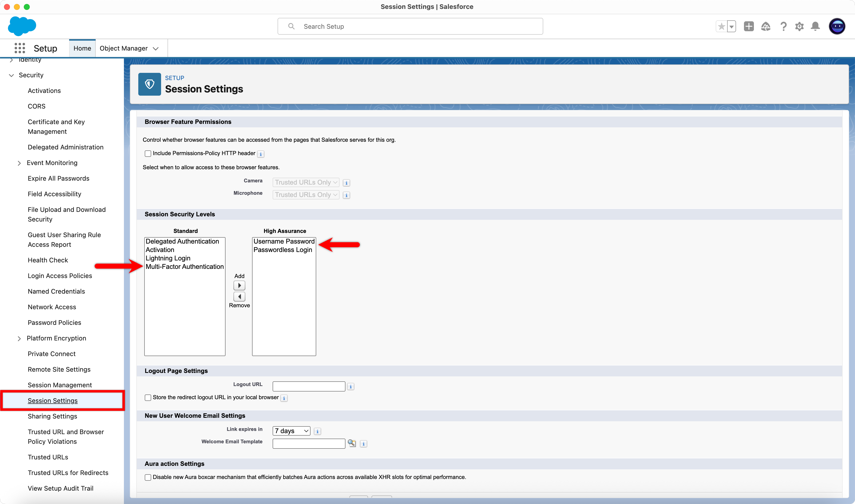The image size is (855, 504).
Task: Open the notifications bell
Action: pyautogui.click(x=815, y=27)
